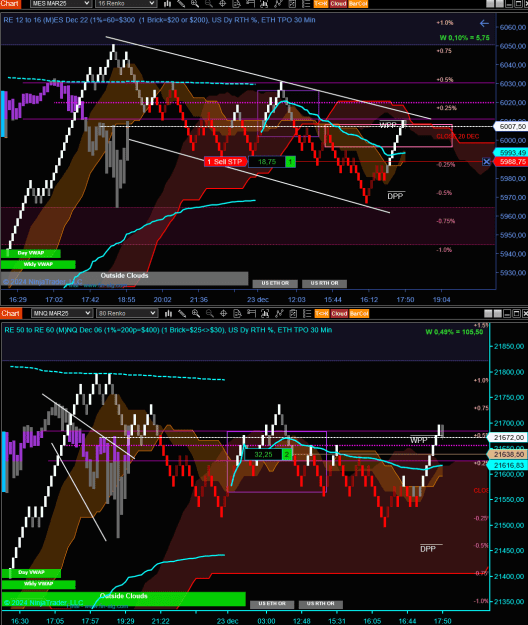Viewport: 528px width, 625px height.
Task: Open the strategies icon in MNQ toolbar
Action: pos(279,314)
